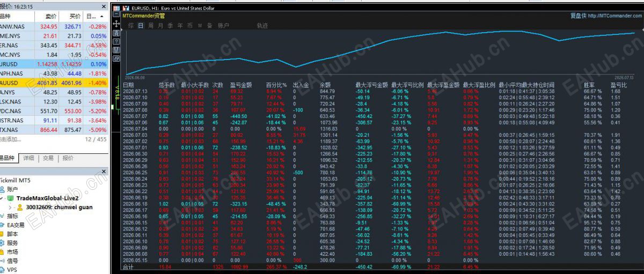Click the 盈亏金额 column header

tap(241, 85)
